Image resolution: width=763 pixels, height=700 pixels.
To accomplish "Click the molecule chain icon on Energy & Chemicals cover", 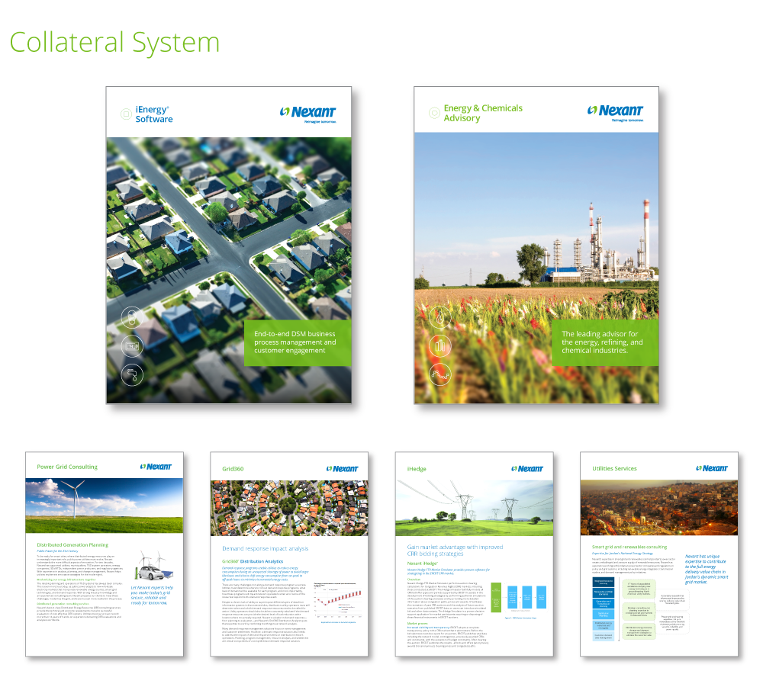I will (x=440, y=374).
